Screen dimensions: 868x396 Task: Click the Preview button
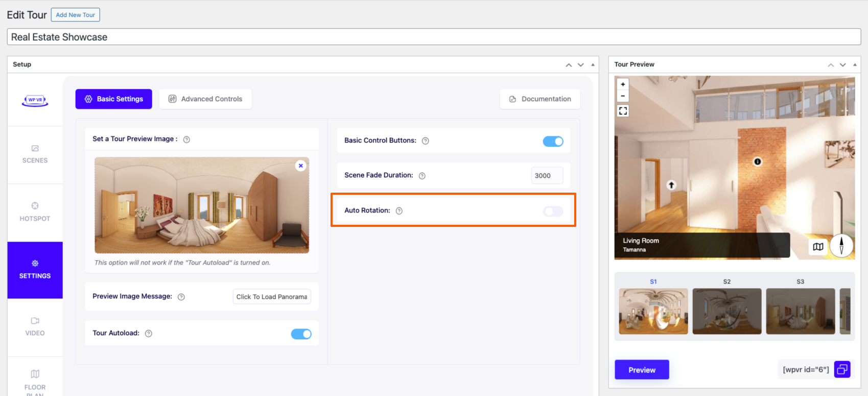point(642,370)
